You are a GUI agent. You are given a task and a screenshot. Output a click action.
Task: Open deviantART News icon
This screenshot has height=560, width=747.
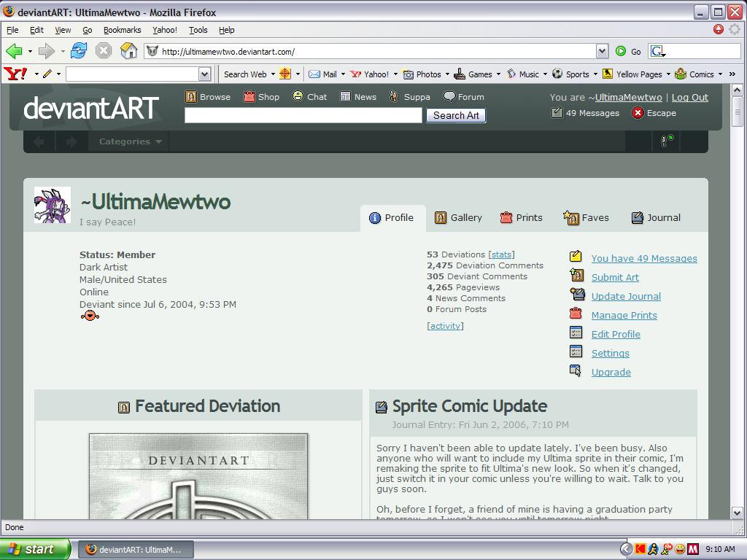coord(345,96)
